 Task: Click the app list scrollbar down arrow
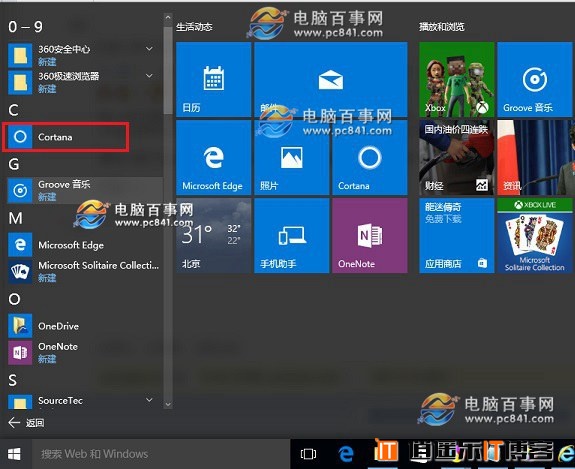[x=168, y=404]
